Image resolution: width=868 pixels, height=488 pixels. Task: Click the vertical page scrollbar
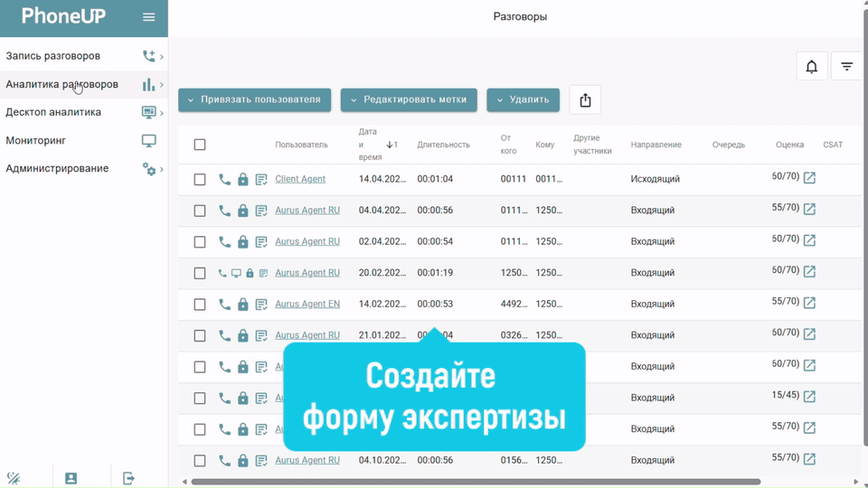pos(864,227)
